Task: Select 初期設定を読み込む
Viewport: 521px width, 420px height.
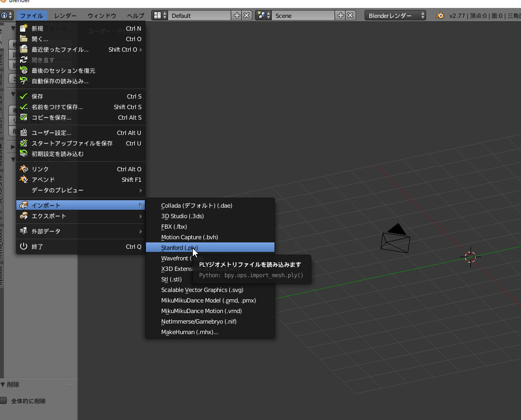Action: 81,154
